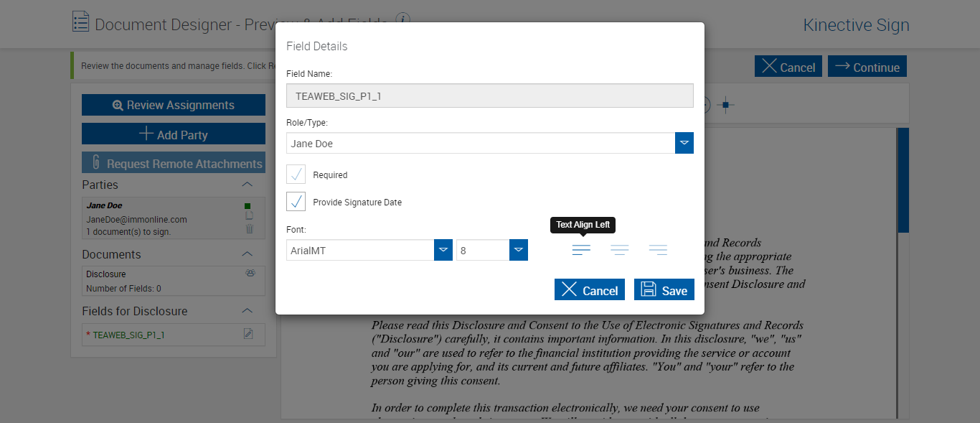Click the Field Name text box
This screenshot has width=980, height=423.
489,96
